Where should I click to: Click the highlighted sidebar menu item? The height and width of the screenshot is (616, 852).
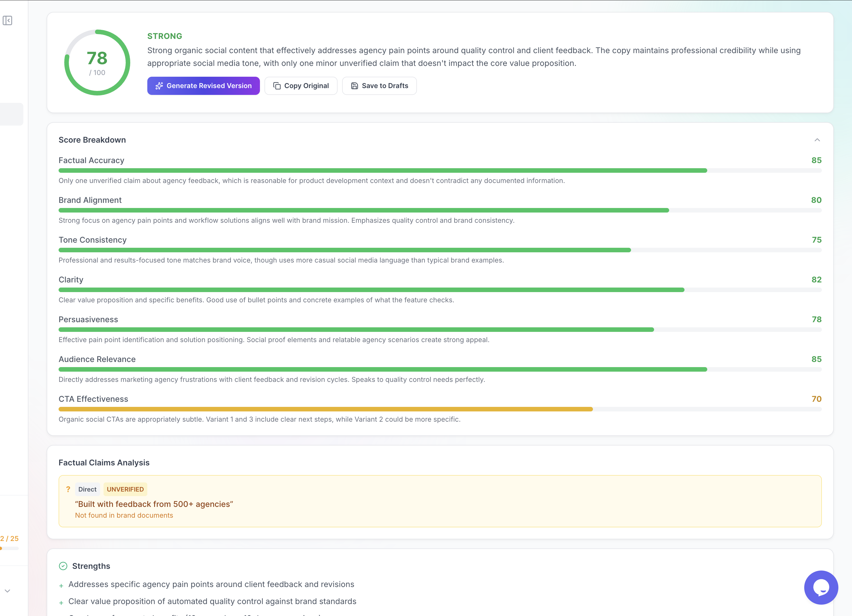11,114
